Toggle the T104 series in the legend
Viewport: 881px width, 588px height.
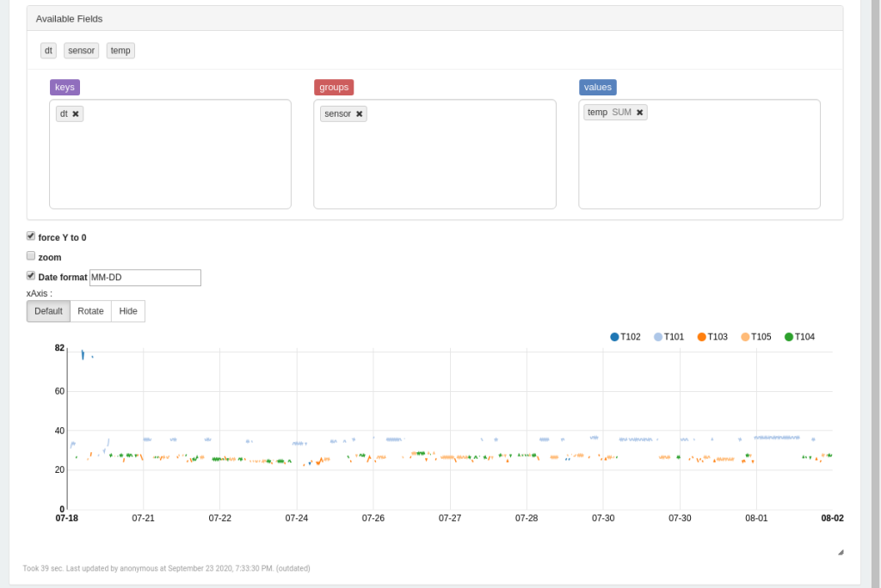click(x=799, y=337)
